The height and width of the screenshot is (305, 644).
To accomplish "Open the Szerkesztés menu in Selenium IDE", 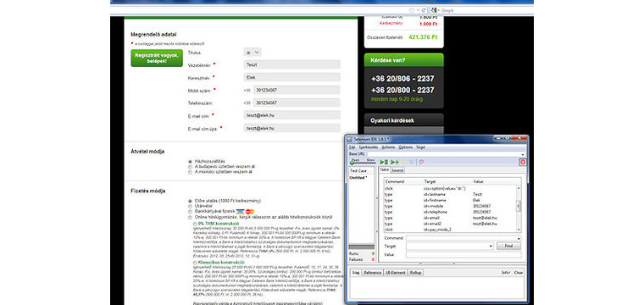I will (x=368, y=147).
